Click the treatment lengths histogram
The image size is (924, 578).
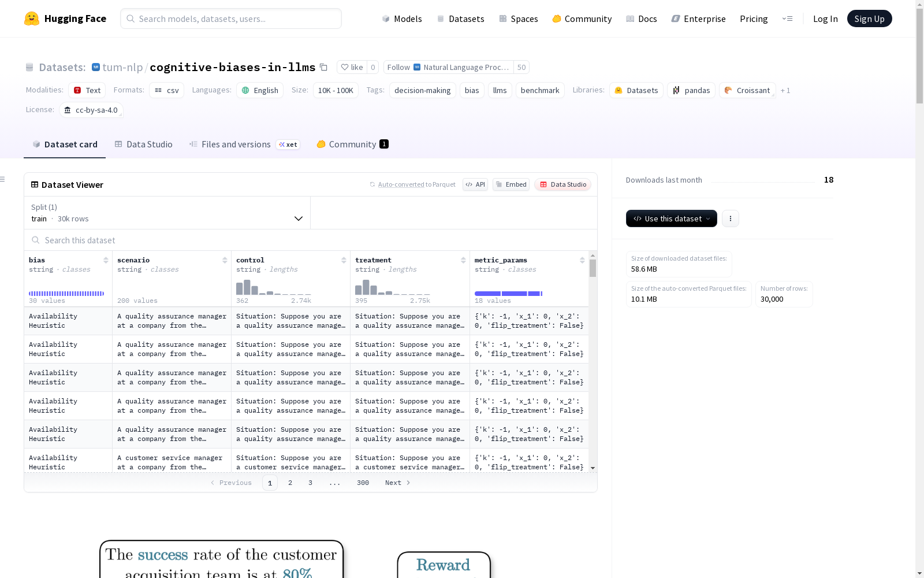point(393,287)
